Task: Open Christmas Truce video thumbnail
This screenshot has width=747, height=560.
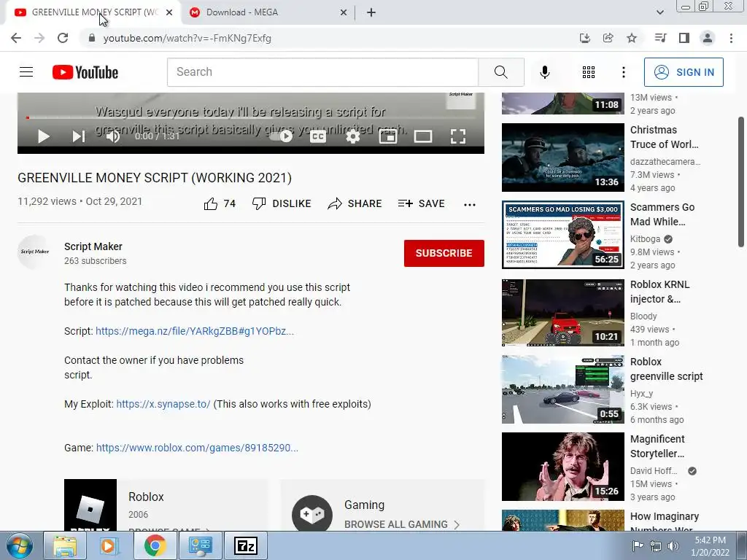Action: click(562, 157)
